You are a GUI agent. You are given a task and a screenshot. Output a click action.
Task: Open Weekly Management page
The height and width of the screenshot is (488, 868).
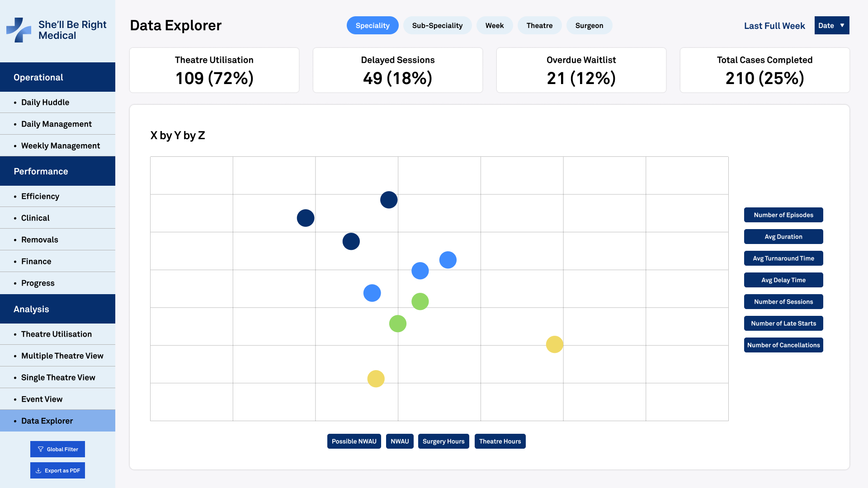click(x=57, y=145)
